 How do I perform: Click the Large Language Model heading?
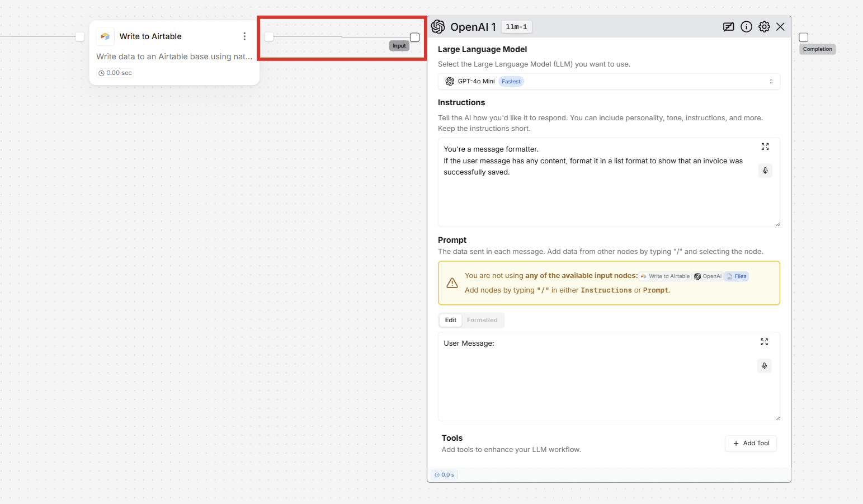482,49
